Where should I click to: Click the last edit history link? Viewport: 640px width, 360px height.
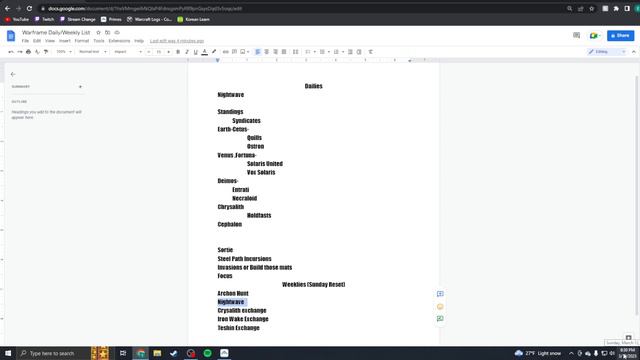(x=177, y=41)
